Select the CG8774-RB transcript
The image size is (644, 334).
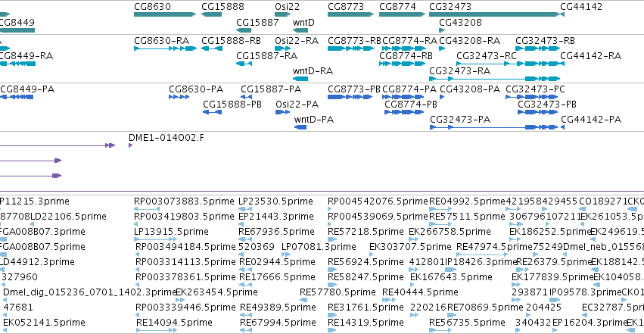pyautogui.click(x=402, y=64)
